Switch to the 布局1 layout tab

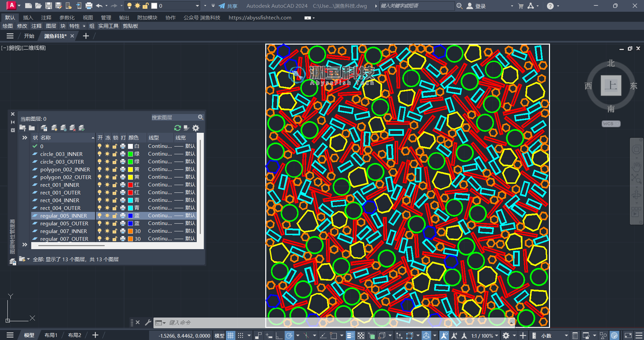(51, 335)
